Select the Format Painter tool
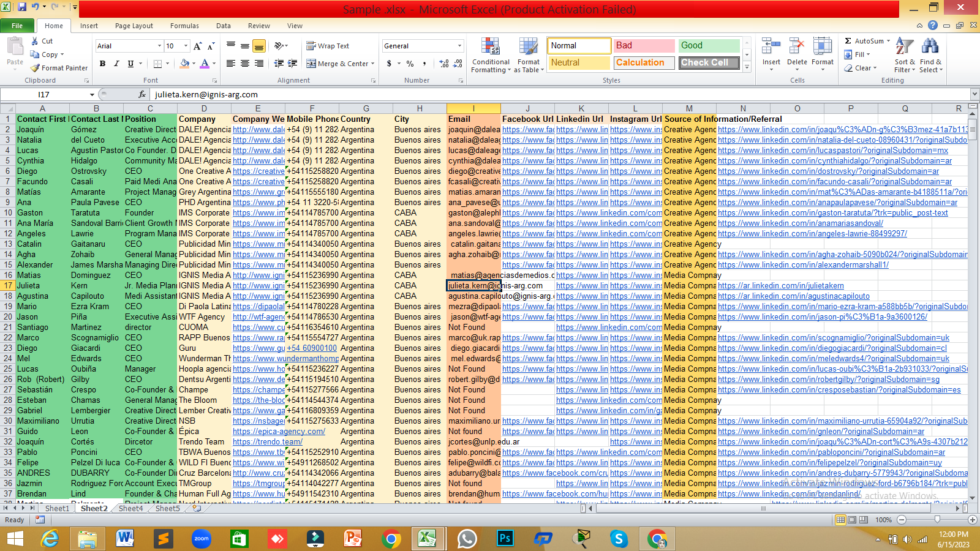Viewport: 980px width, 551px height. click(x=58, y=67)
